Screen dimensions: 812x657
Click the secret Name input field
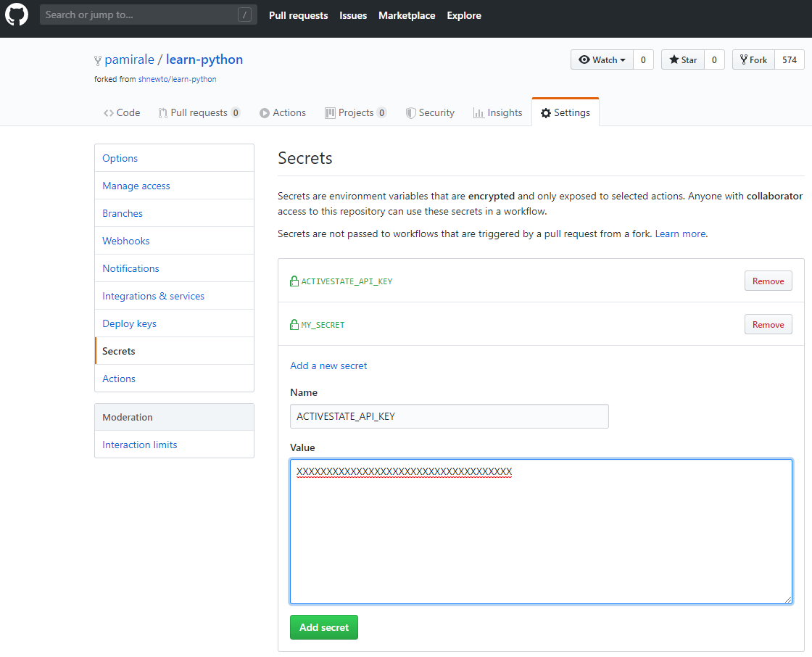coord(449,416)
